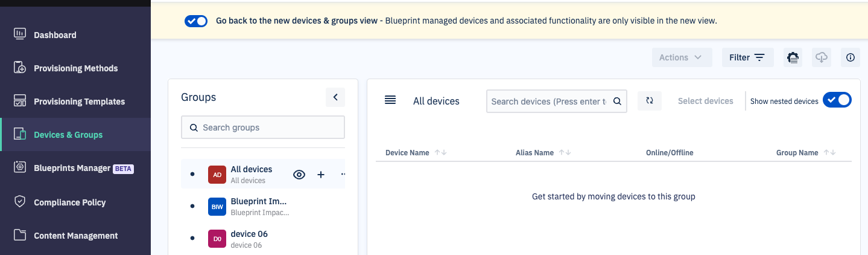Open Content Management section
Screen dimensions: 868x255
point(75,236)
